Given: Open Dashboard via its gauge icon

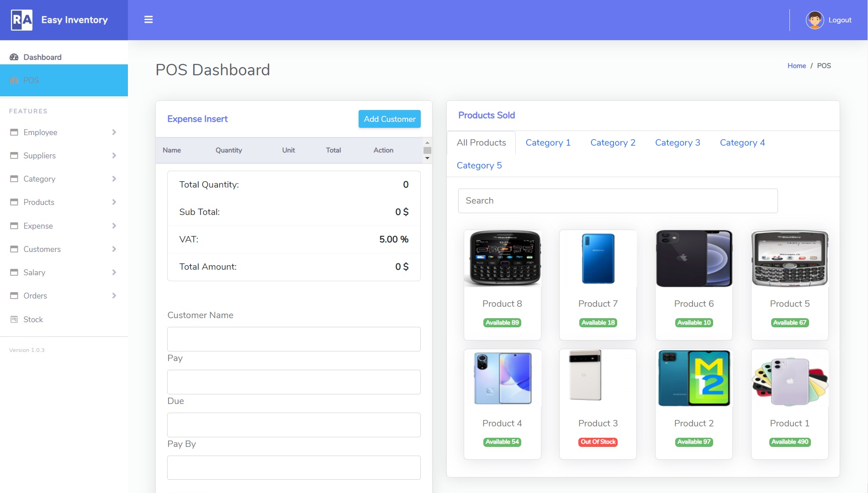Looking at the screenshot, I should click(x=14, y=57).
